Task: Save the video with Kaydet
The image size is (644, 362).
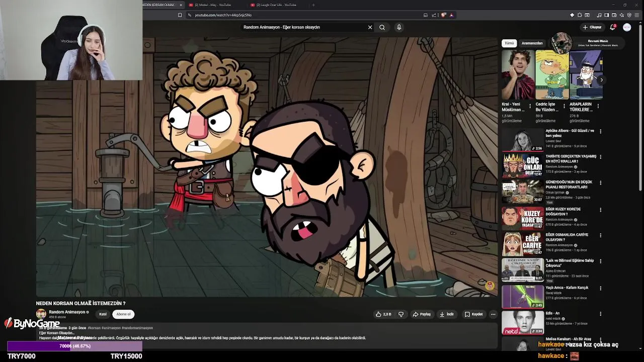Action: coord(473,314)
